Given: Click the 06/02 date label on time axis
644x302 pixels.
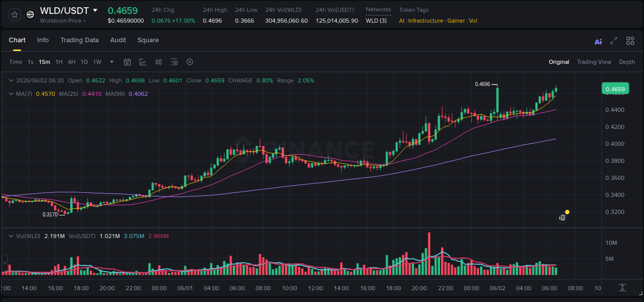Looking at the screenshot, I should (497, 288).
